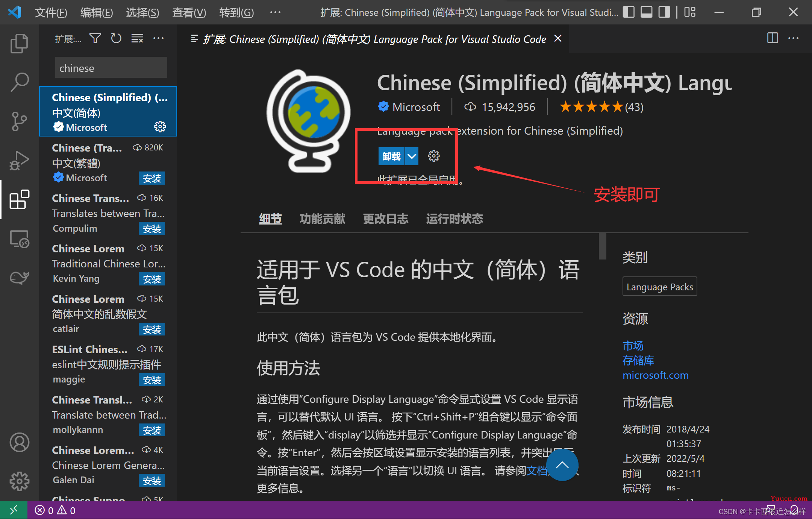The image size is (812, 519).
Task: Open 选择(S) menu
Action: click(142, 12)
